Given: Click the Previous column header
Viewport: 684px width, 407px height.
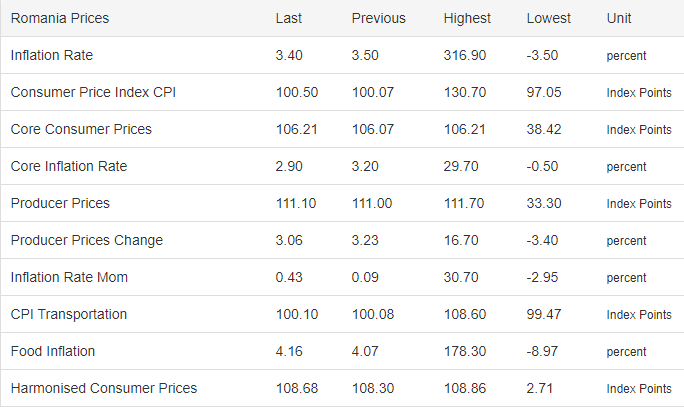Looking at the screenshot, I should (x=379, y=19).
